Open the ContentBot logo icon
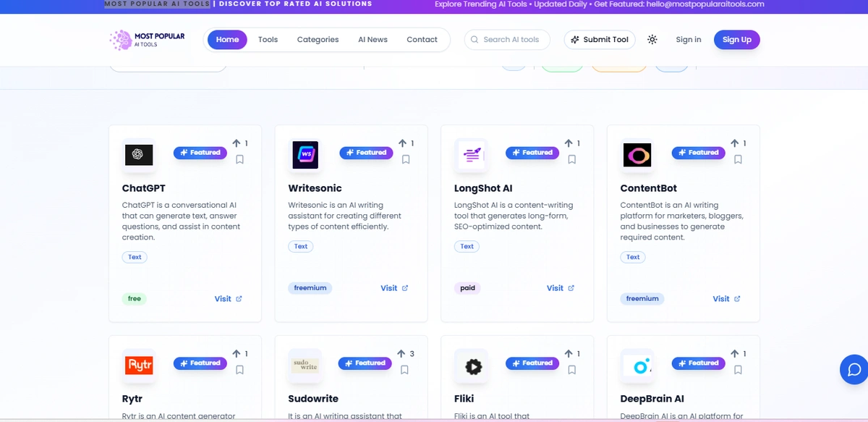868x422 pixels. [x=637, y=154]
